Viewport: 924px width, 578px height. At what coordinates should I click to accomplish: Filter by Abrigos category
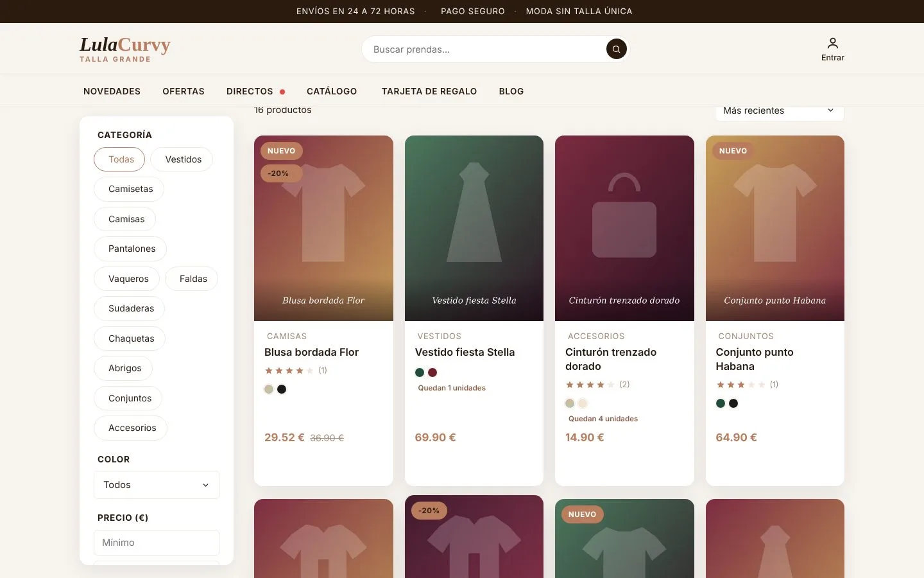[123, 368]
